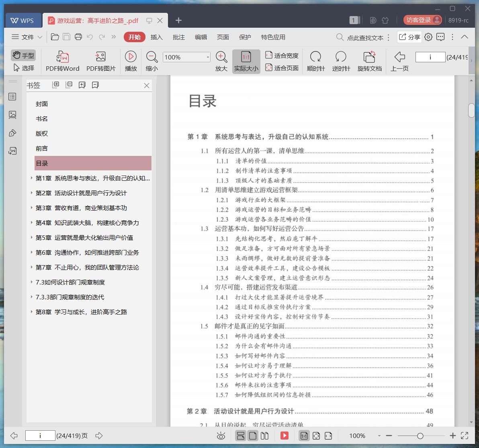
Task: Switch to two-page view
Action: click(264, 436)
